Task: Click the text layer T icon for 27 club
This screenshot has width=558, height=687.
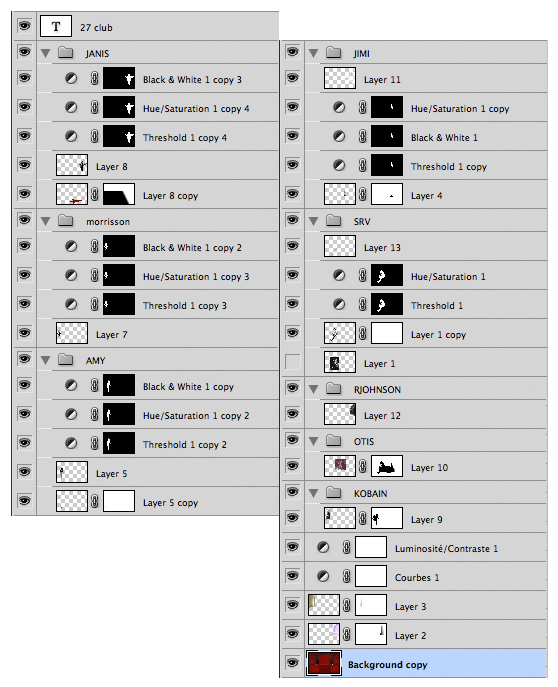Action: click(56, 27)
